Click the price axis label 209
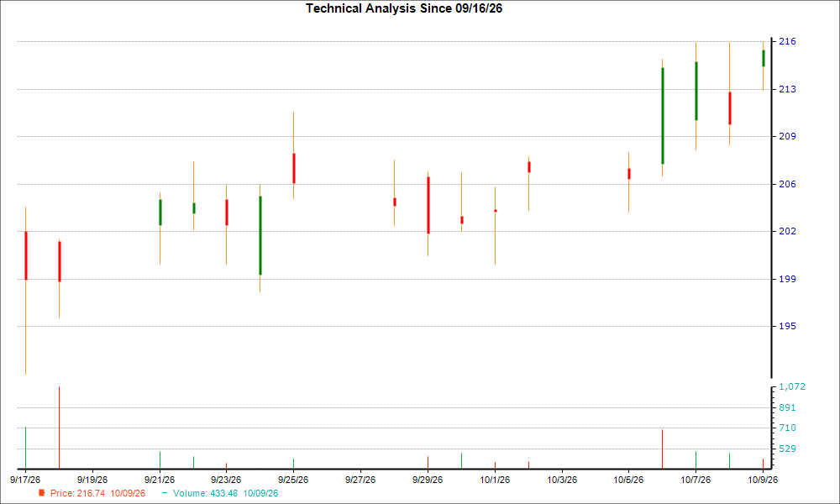 tap(787, 137)
